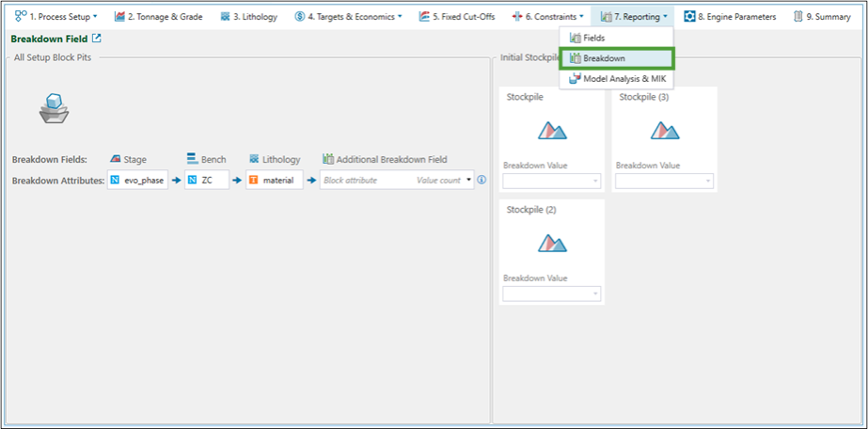Open Breakdown Value dropdown for Stockpile
Screen dimensions: 868x429
coord(552,181)
